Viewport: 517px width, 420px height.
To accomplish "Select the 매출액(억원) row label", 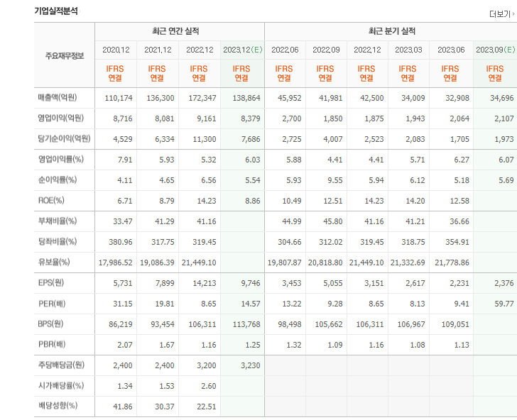I will pos(58,97).
